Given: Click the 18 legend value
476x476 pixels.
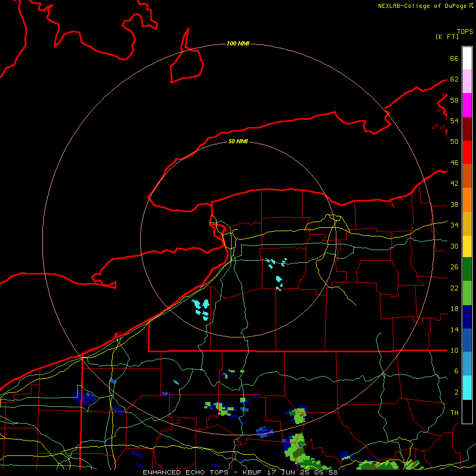Looking at the screenshot, I should 454,309.
